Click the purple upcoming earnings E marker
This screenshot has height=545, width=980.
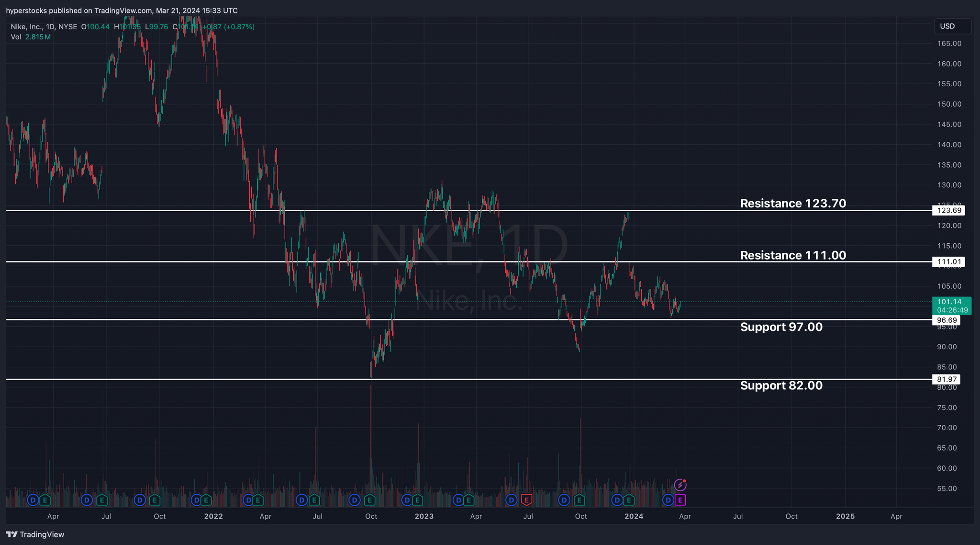point(680,500)
